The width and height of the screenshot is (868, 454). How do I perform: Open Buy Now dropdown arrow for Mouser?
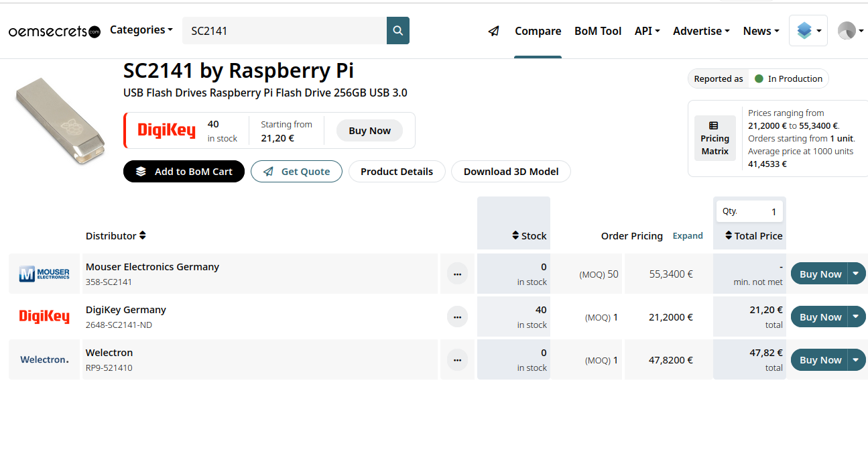pos(856,274)
